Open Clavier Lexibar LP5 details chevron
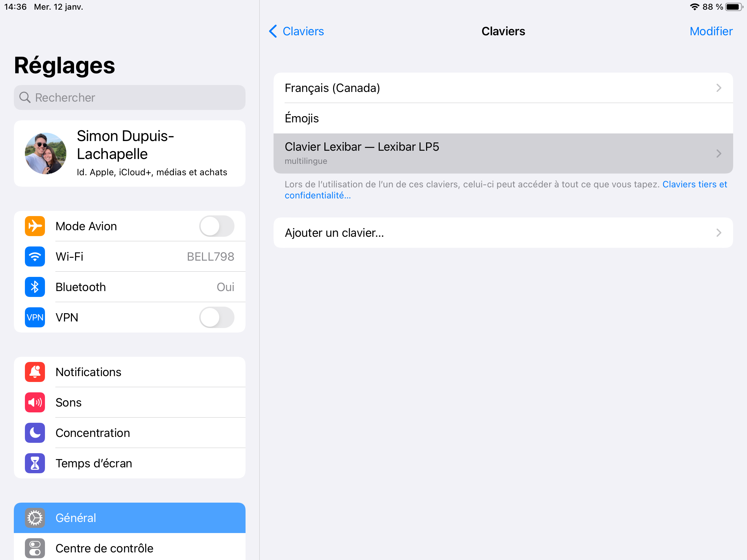Image resolution: width=747 pixels, height=560 pixels. (x=719, y=153)
